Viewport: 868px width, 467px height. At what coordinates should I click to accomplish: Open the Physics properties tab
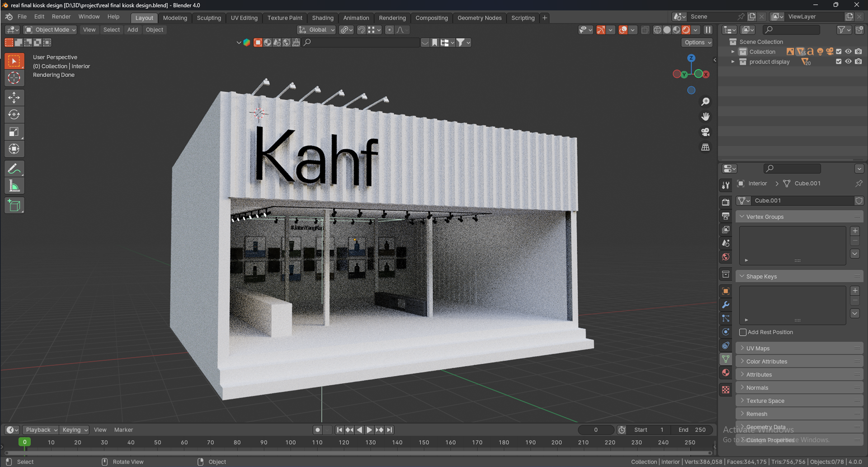pyautogui.click(x=726, y=332)
